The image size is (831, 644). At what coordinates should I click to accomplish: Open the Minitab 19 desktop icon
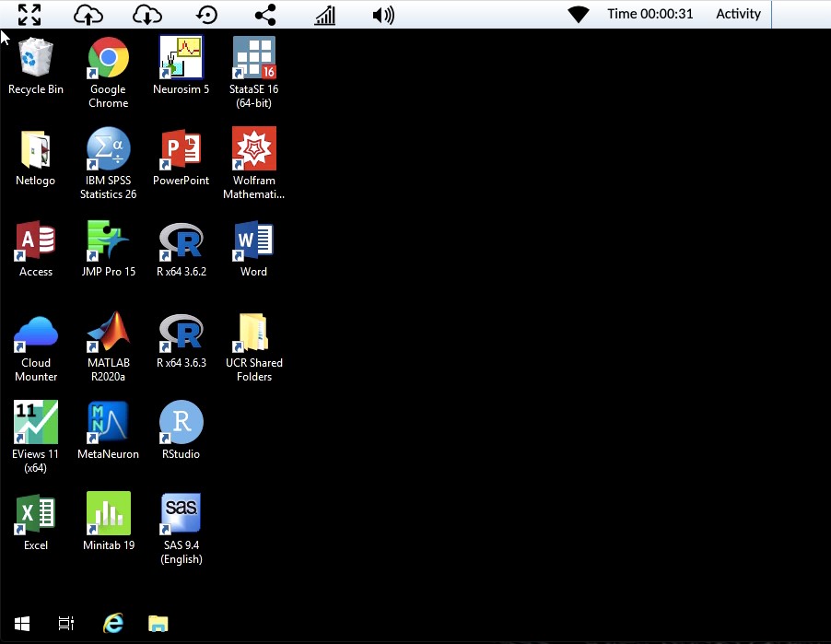point(108,514)
